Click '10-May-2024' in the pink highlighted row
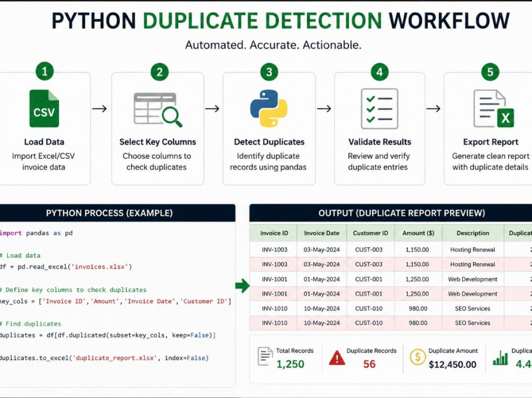The height and width of the screenshot is (398, 532). click(x=322, y=323)
